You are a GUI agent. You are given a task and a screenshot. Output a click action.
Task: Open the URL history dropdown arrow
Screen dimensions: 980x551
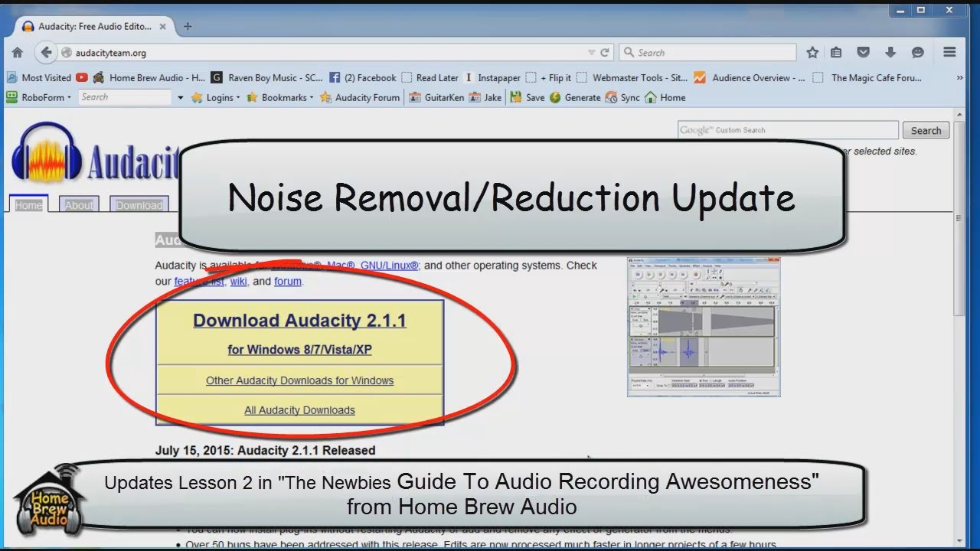click(591, 53)
